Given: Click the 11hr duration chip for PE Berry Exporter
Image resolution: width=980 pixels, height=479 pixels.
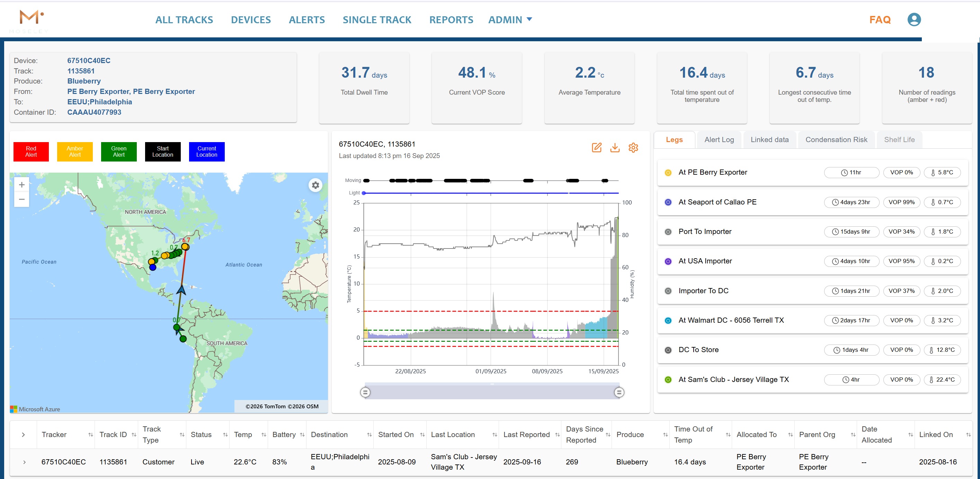Looking at the screenshot, I should coord(852,173).
